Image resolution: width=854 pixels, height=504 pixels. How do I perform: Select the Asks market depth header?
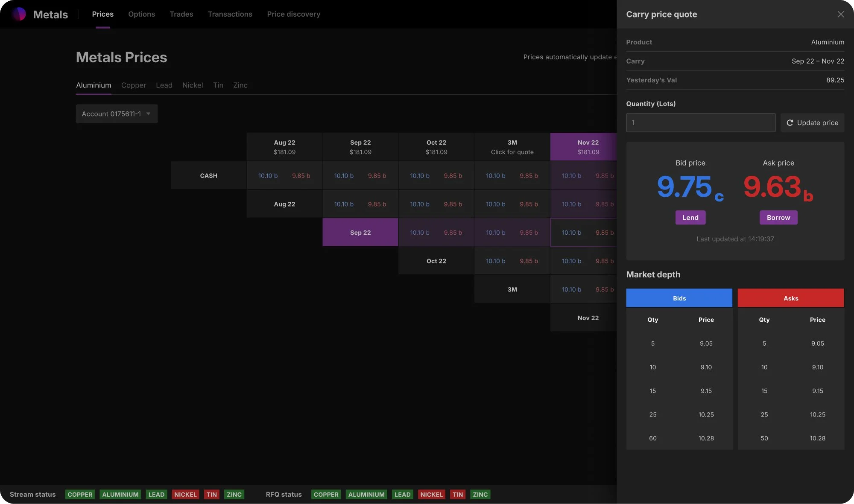tap(790, 298)
